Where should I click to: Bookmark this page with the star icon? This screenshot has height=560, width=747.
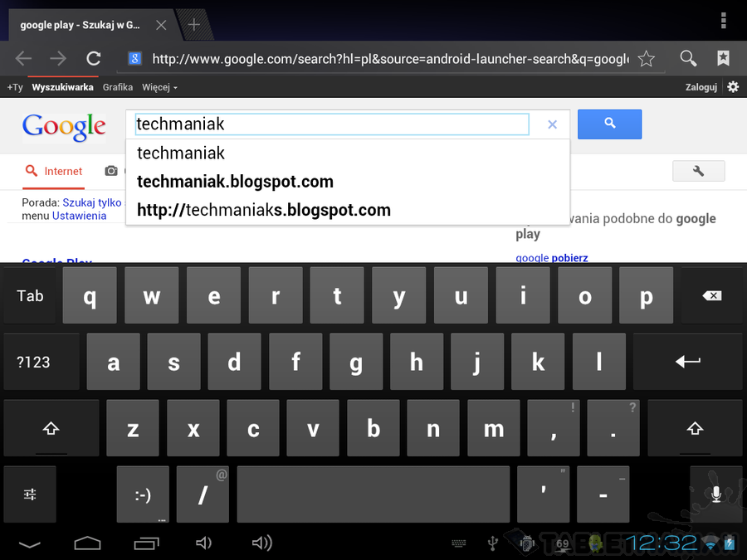click(646, 59)
